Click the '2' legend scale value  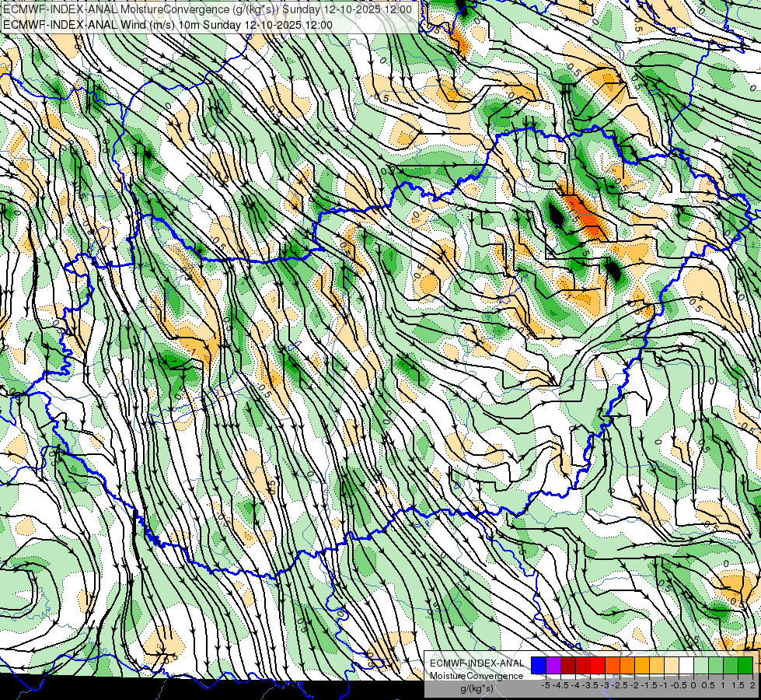click(752, 685)
